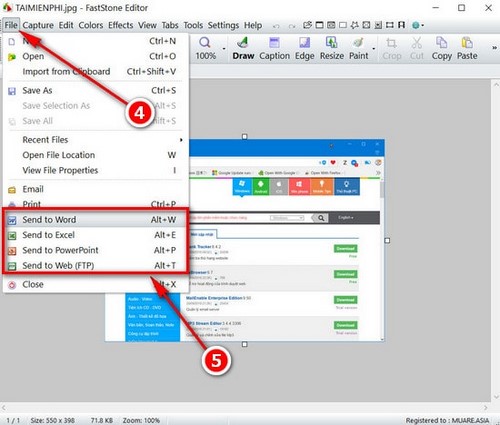This screenshot has width=500, height=425.
Task: Click the 'Zoom: 100%' status bar text
Action: tap(141, 420)
